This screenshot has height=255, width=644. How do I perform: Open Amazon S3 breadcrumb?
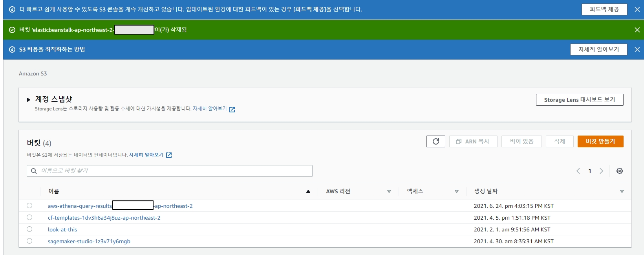33,73
